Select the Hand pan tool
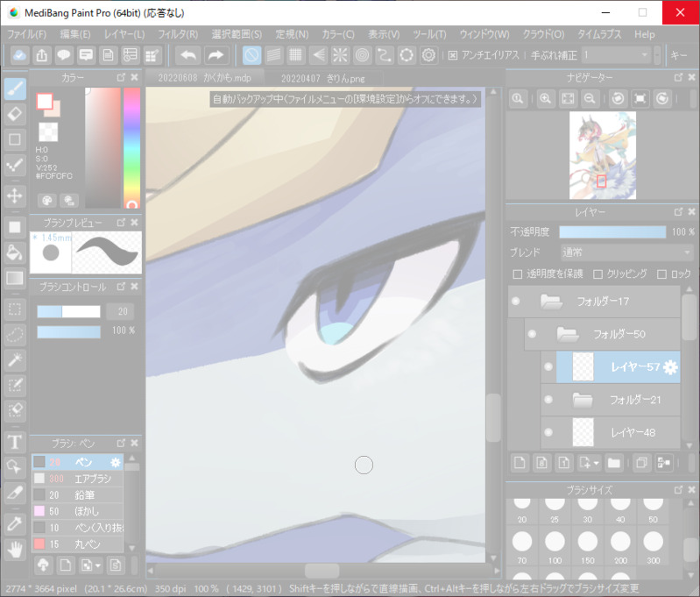This screenshot has height=597, width=700. (15, 549)
